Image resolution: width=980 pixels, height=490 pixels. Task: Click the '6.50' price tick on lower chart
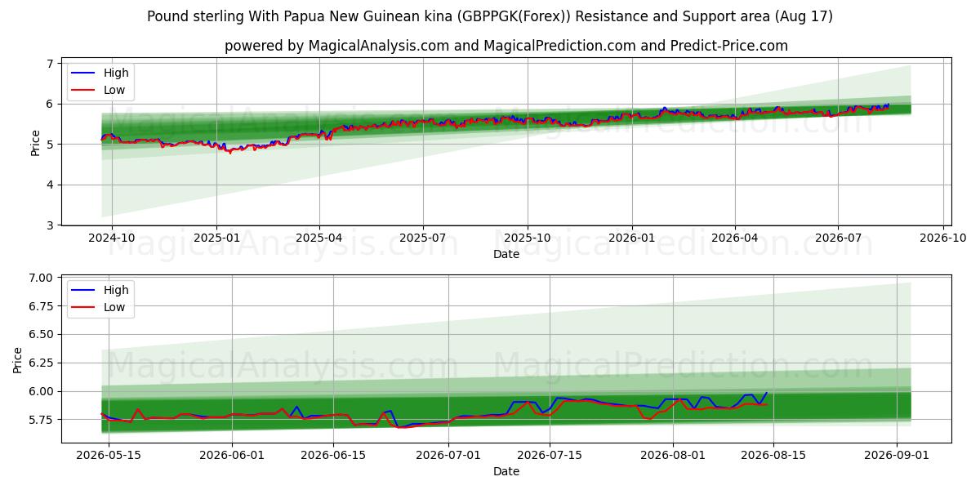point(41,335)
